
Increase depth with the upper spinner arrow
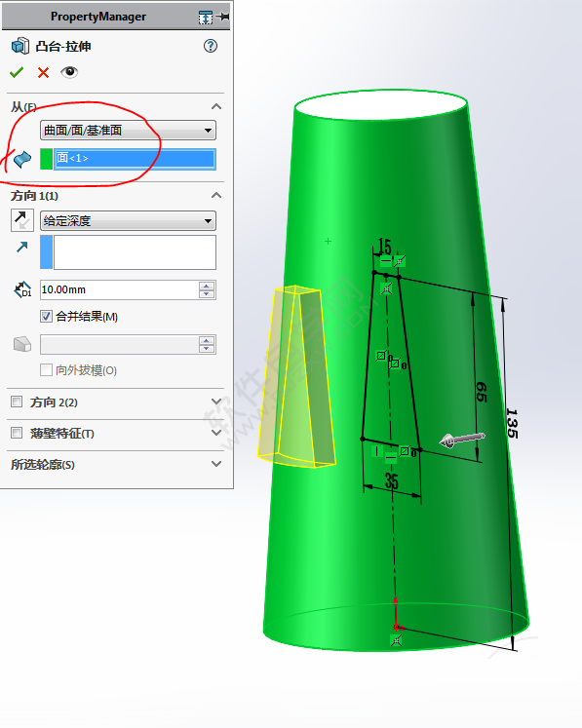coord(207,286)
